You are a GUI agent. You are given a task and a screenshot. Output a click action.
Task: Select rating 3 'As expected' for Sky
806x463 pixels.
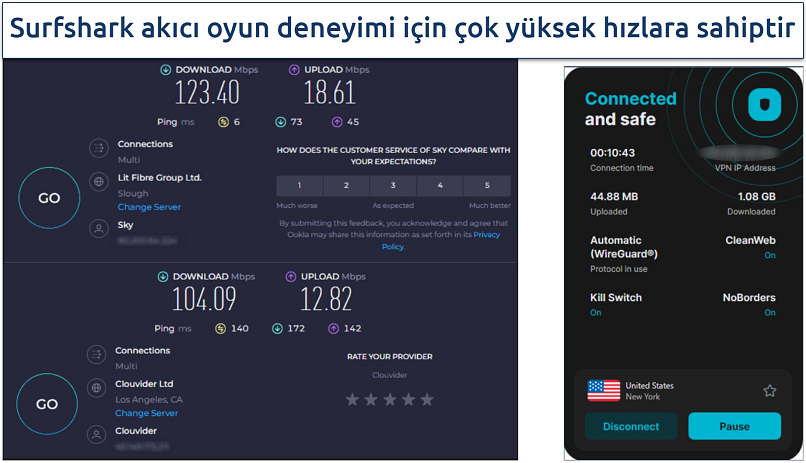tap(393, 186)
